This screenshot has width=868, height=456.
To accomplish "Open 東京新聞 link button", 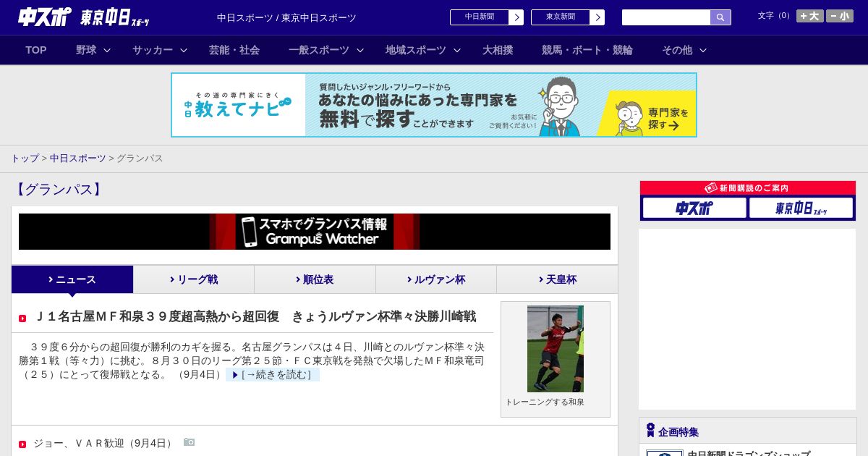I will point(561,17).
